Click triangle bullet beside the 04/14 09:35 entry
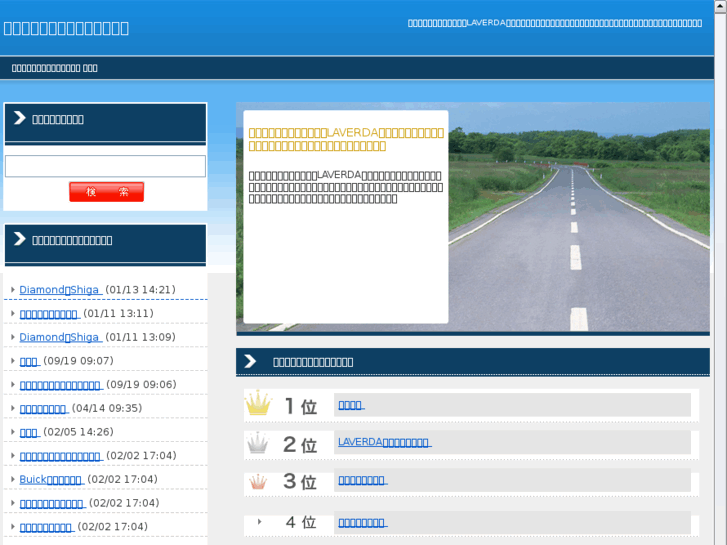Viewport: 727px width, 545px height. pyautogui.click(x=13, y=408)
